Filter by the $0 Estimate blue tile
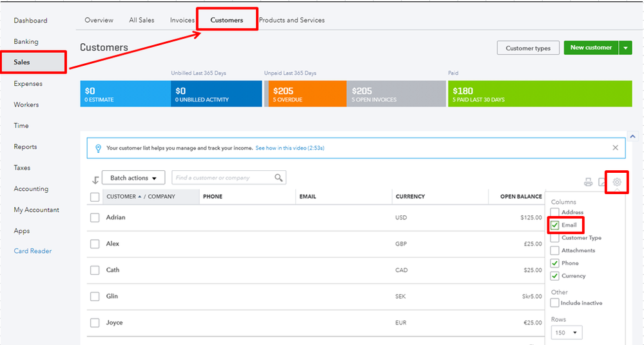Viewport: 644px width, 345px height. point(125,94)
